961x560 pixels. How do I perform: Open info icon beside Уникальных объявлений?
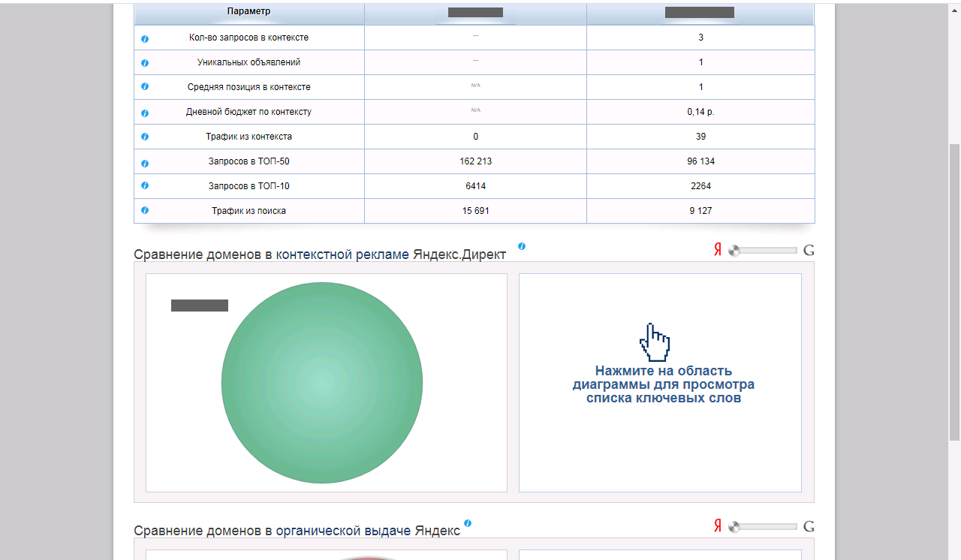click(145, 63)
